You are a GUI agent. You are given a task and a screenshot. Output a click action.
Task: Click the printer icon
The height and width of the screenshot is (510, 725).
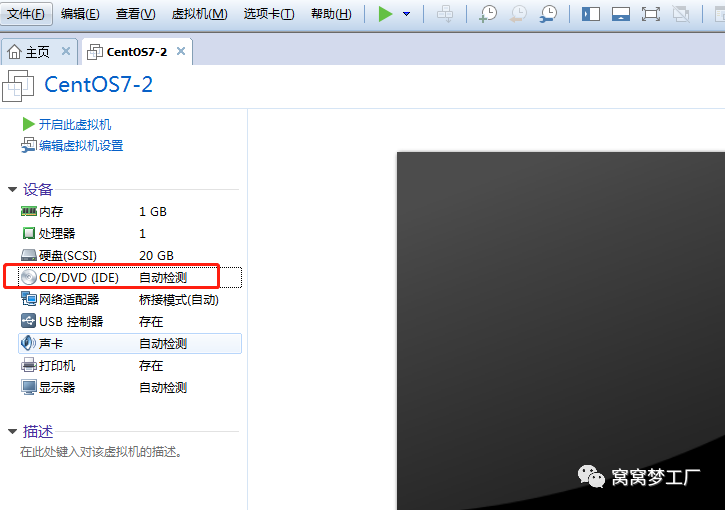[29, 365]
